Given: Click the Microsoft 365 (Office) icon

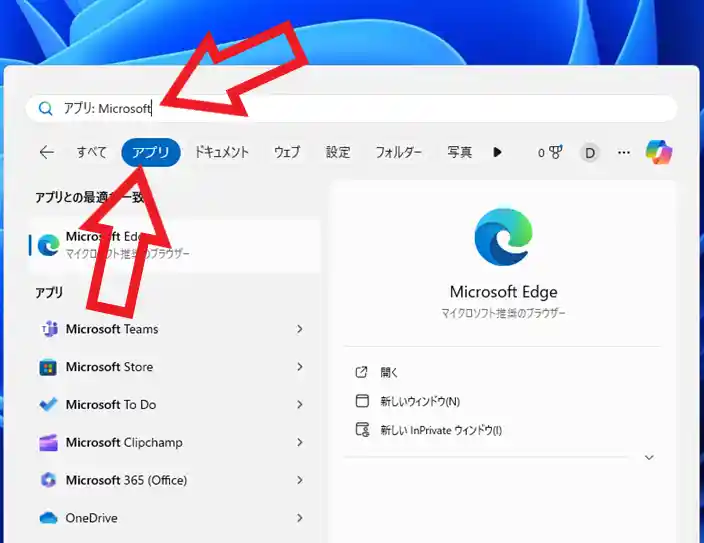Looking at the screenshot, I should tap(48, 480).
